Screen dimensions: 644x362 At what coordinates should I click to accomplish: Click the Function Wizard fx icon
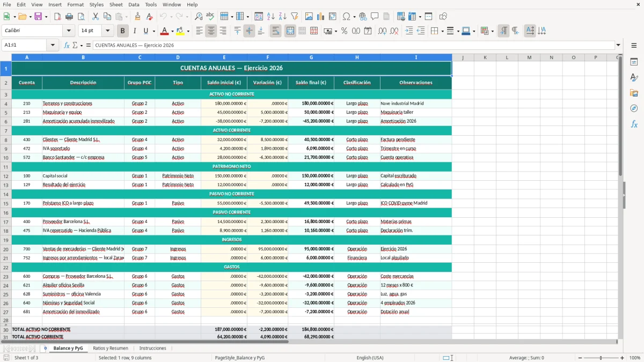pyautogui.click(x=67, y=45)
